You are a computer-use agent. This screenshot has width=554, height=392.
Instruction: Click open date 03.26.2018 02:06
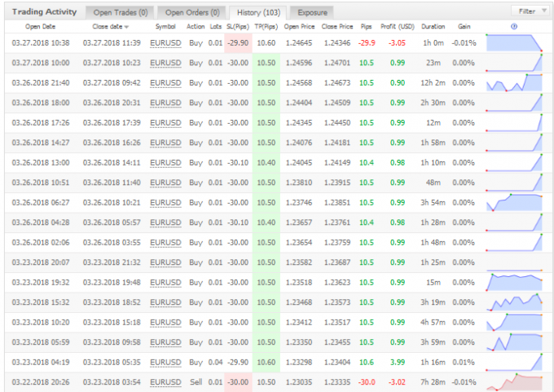tap(41, 243)
